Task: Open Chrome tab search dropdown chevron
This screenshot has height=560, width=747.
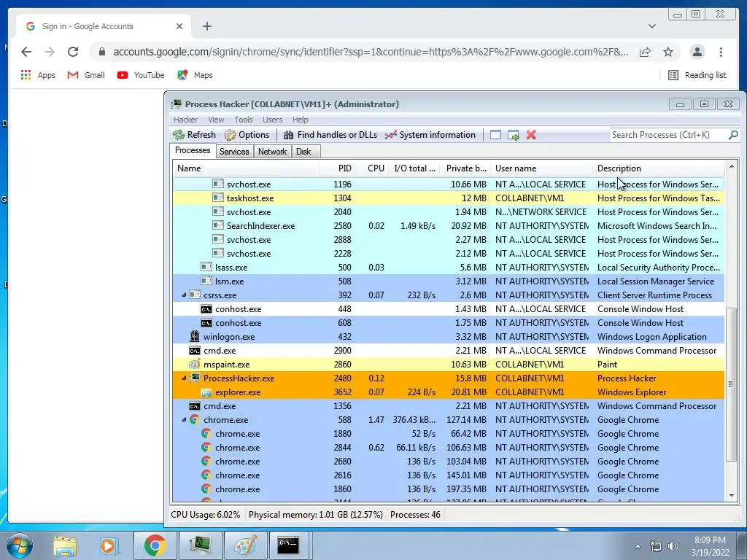Action: [x=651, y=26]
